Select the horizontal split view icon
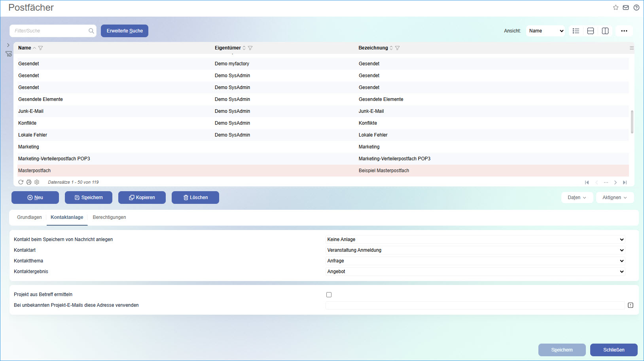Screen dimensions: 644x361 tap(591, 31)
